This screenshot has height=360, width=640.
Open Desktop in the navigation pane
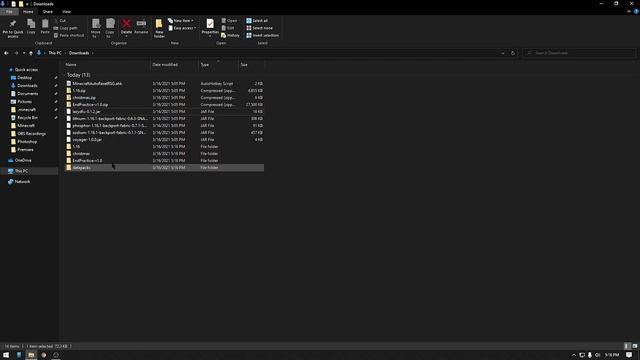tap(24, 78)
